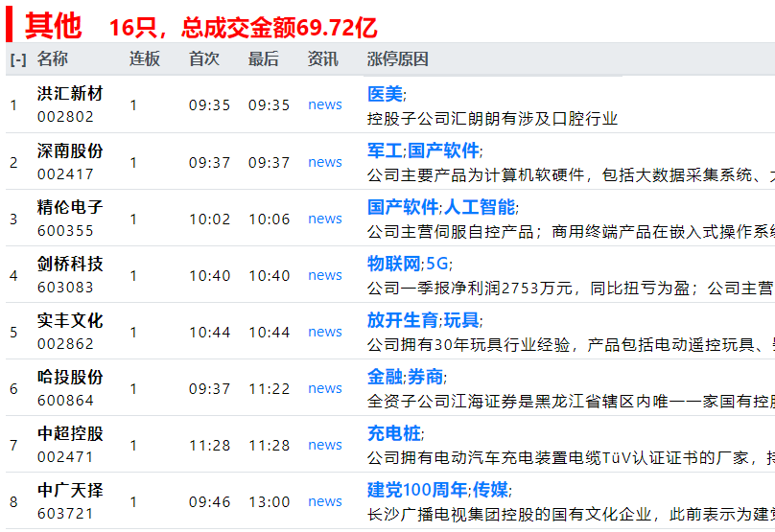The image size is (775, 532).
Task: Sort by the 首次 column header
Action: tap(204, 58)
